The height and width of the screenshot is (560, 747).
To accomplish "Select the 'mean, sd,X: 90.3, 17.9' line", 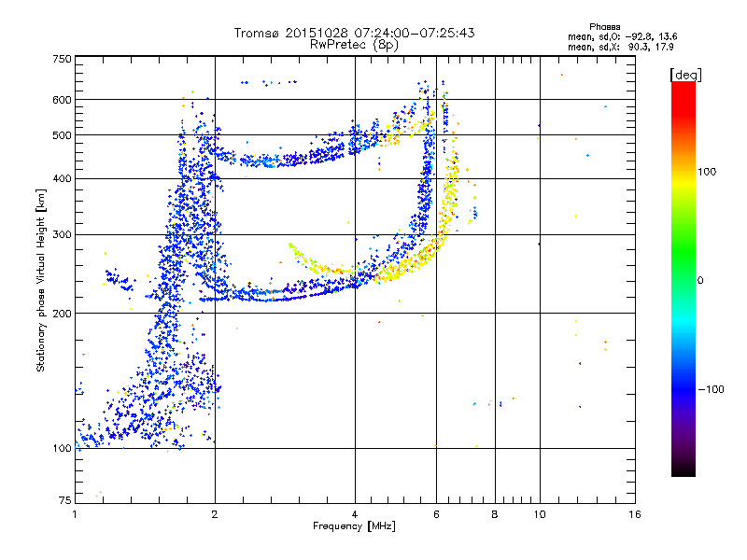I will point(620,47).
